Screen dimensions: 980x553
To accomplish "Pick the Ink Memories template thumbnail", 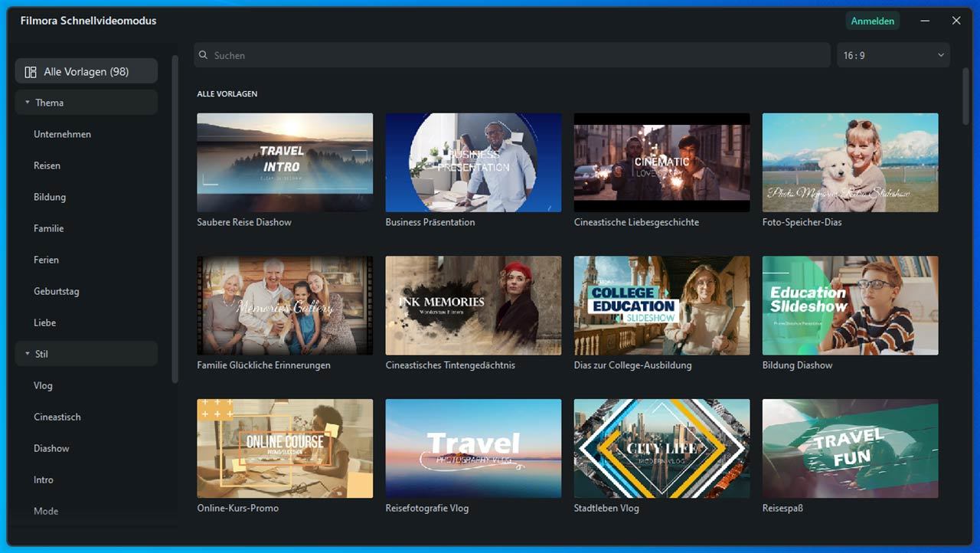I will tap(473, 306).
